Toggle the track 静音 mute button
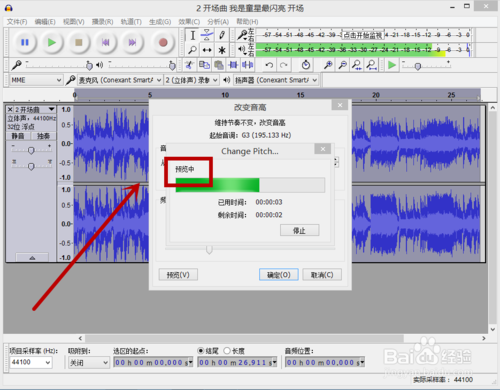Image resolution: width=500 pixels, height=390 pixels. [x=18, y=136]
